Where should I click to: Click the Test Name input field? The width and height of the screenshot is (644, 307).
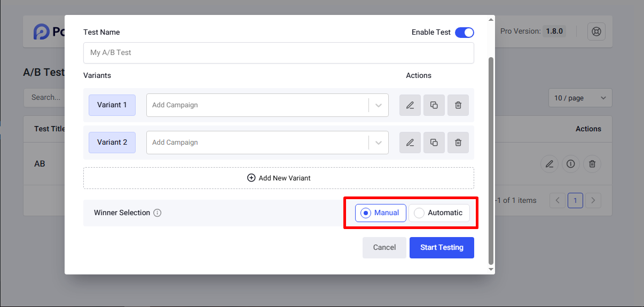coord(279,53)
